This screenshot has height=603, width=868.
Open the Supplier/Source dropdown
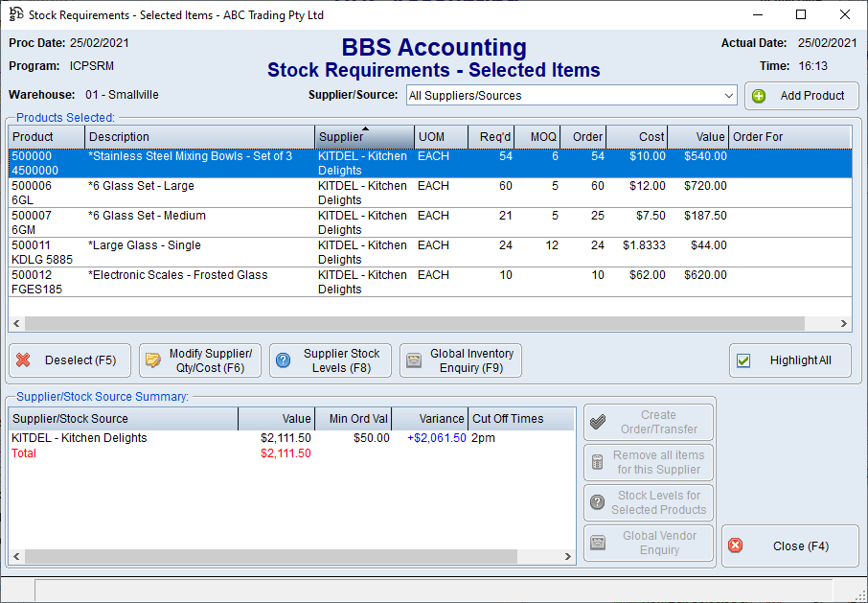pos(729,96)
